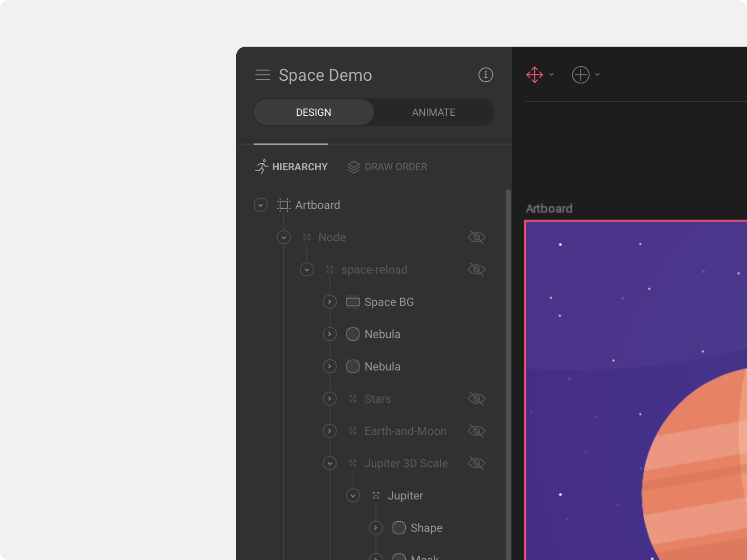747x560 pixels.
Task: Expand the Space BG item
Action: (330, 302)
